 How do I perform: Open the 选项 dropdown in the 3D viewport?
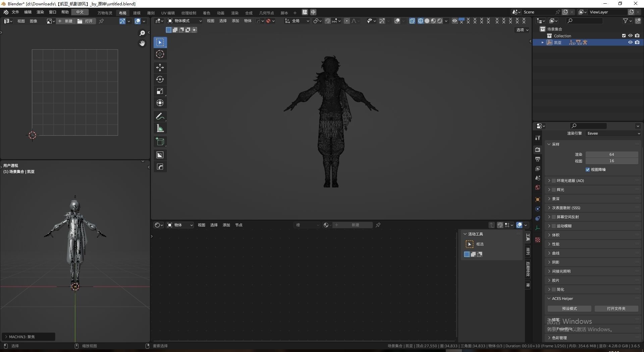pos(522,30)
